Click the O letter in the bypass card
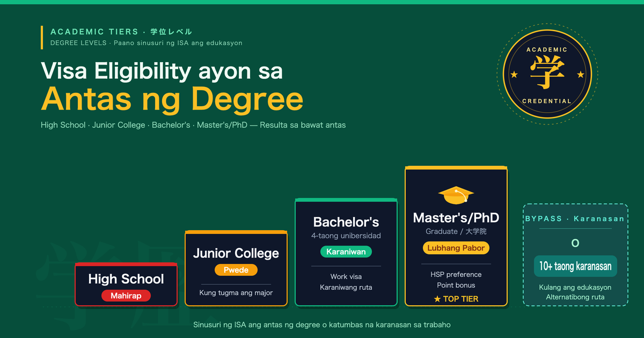 point(575,243)
